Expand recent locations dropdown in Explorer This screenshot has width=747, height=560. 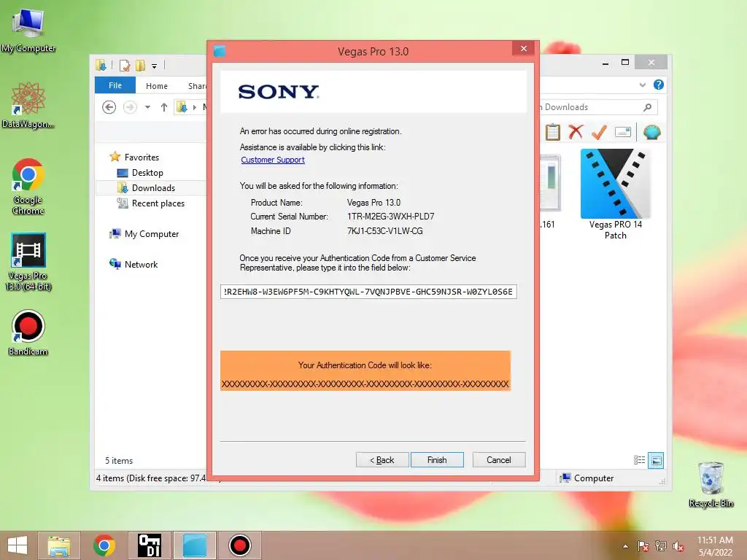click(x=147, y=107)
